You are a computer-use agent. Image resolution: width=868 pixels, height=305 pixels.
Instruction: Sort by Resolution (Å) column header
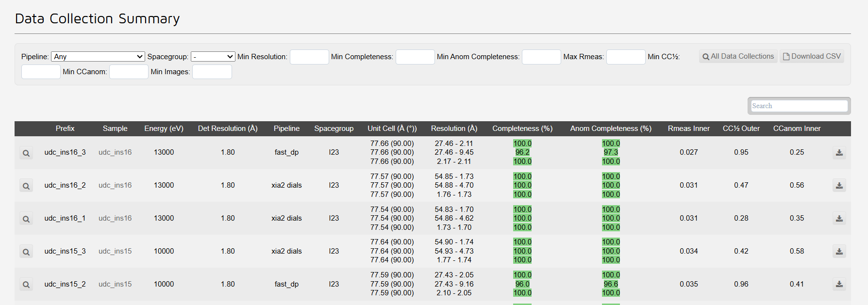(x=454, y=128)
